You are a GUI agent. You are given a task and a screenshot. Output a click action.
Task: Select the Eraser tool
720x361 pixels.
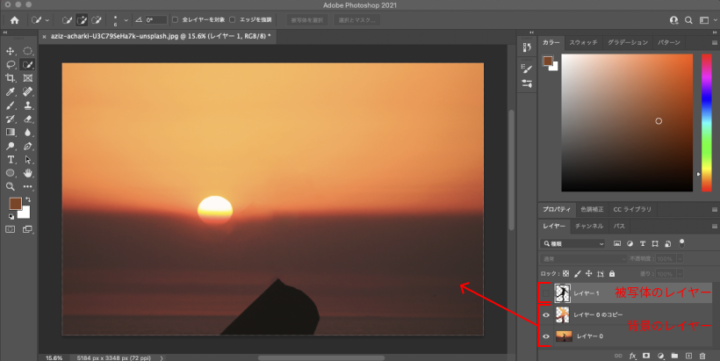[x=28, y=119]
